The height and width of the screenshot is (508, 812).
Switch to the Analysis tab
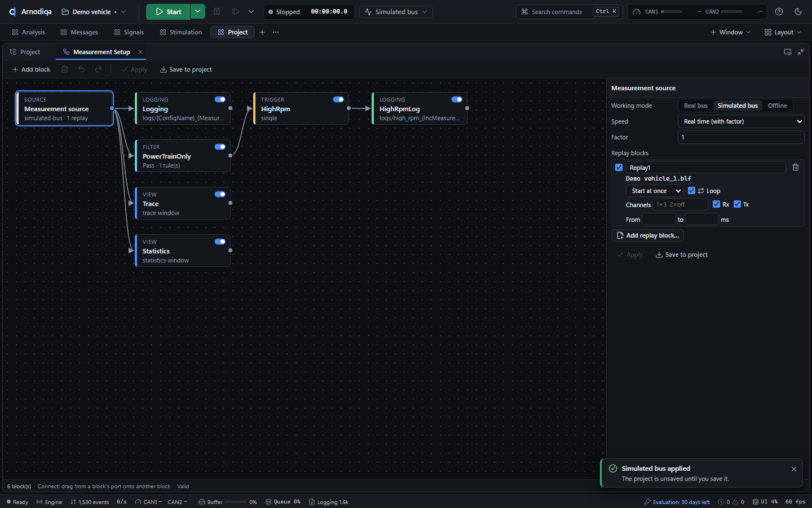coord(28,32)
